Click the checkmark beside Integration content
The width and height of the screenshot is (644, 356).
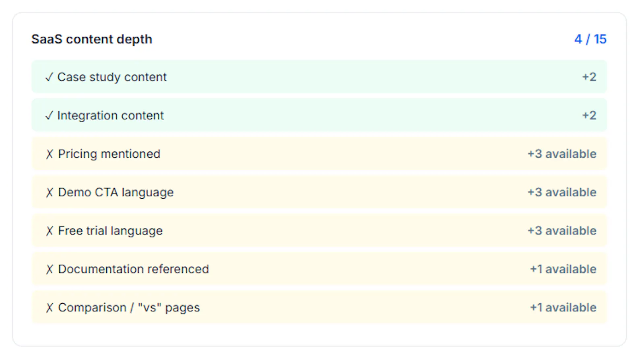[49, 116]
